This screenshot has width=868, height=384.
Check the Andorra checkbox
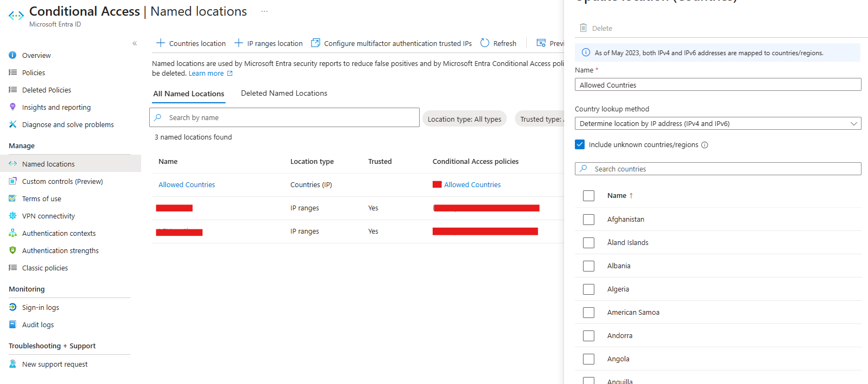pos(588,336)
